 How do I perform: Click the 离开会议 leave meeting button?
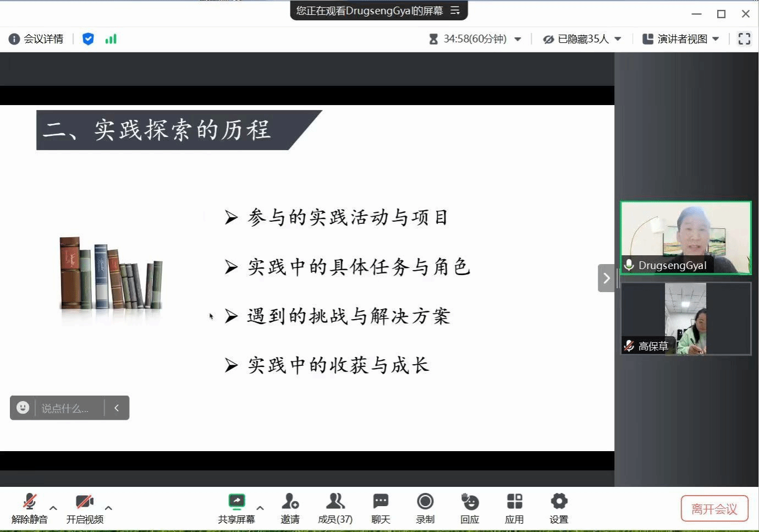pyautogui.click(x=714, y=509)
